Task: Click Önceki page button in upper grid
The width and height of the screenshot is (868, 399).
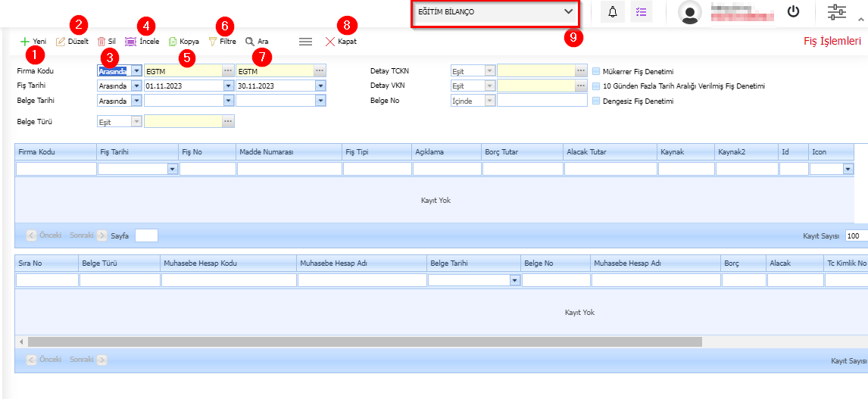Action: click(x=44, y=235)
